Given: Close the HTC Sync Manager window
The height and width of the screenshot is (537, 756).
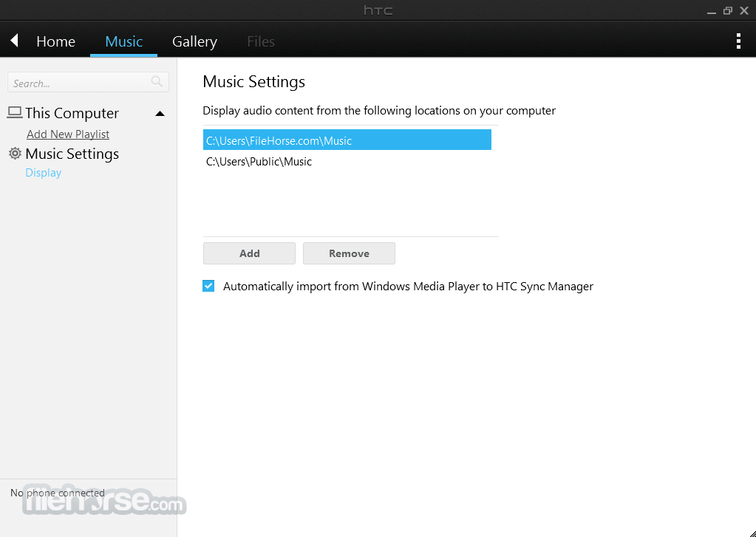Looking at the screenshot, I should (x=744, y=10).
